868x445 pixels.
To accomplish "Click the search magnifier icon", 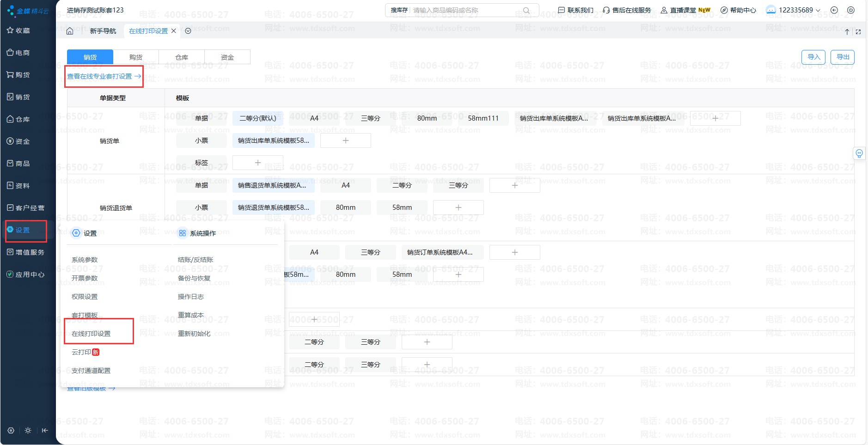I will [x=526, y=10].
